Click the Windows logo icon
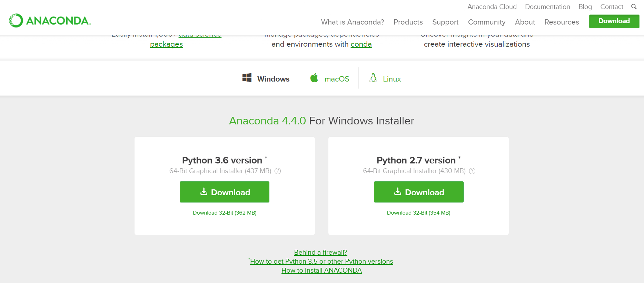This screenshot has width=644, height=283. click(x=247, y=78)
